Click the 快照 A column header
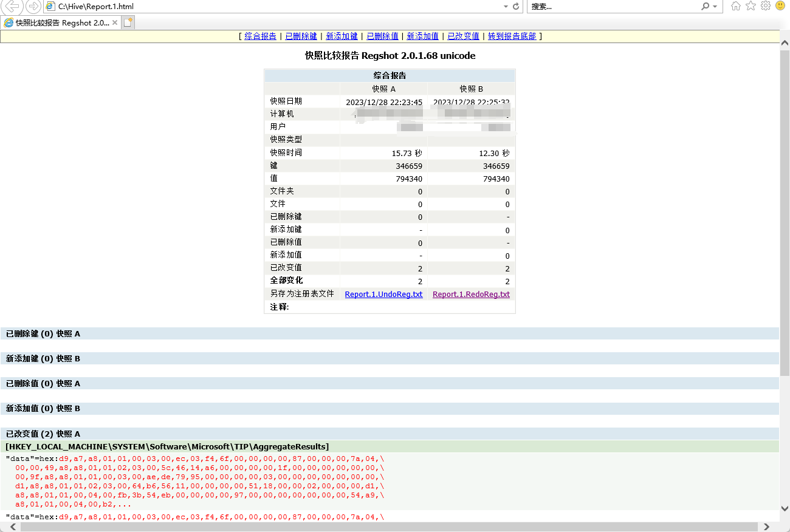 click(x=383, y=89)
